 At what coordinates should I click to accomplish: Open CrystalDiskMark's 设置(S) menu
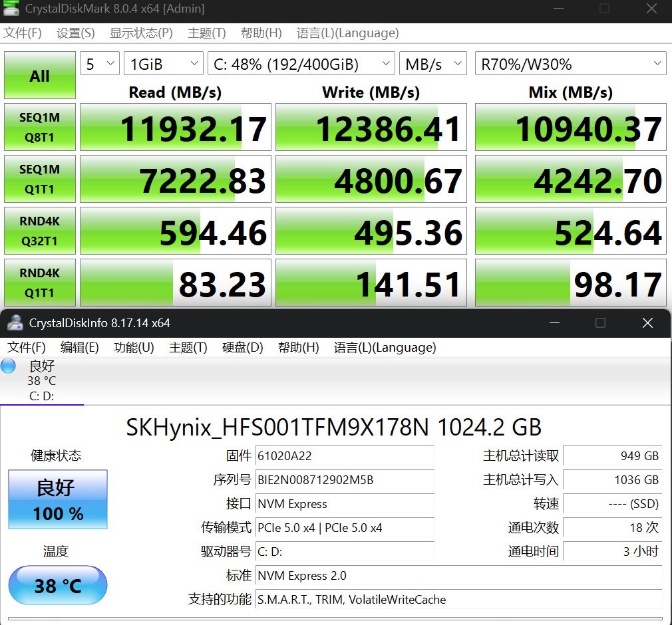[x=75, y=33]
